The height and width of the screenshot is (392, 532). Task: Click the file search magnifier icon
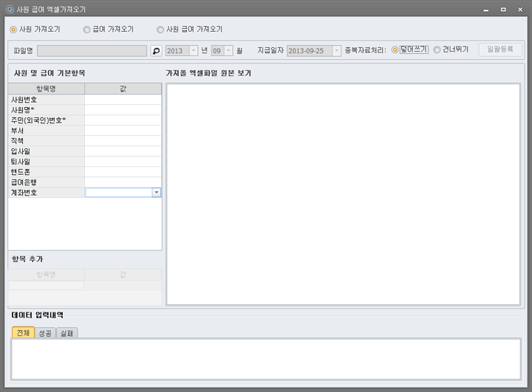(156, 51)
